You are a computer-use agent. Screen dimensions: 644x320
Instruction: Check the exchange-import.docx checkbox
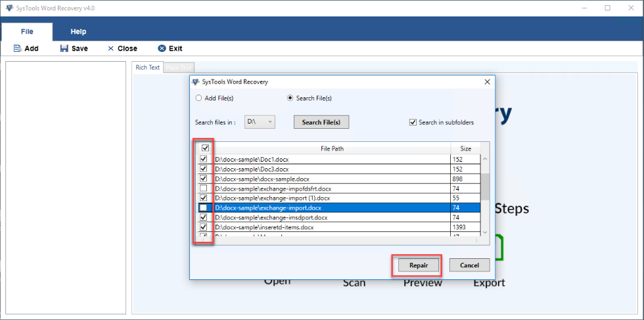pyautogui.click(x=203, y=208)
